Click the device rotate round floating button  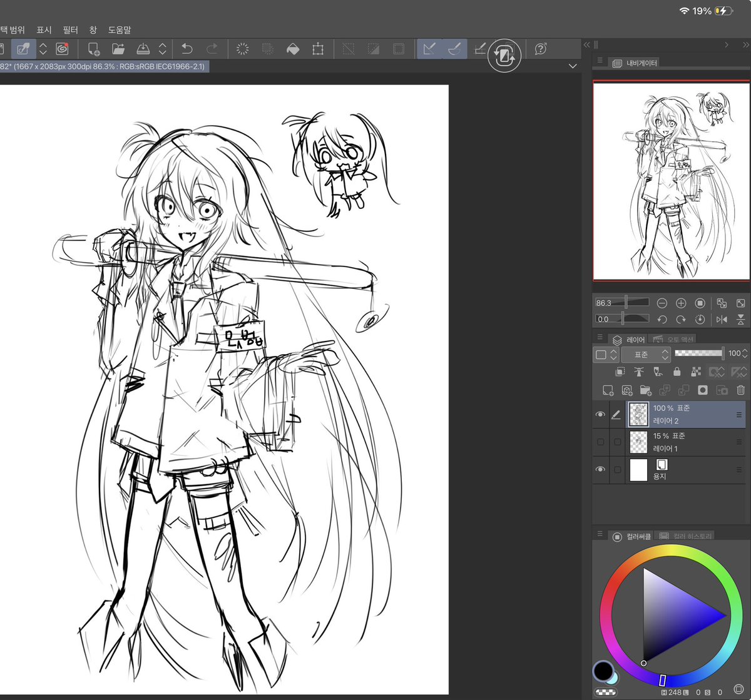pyautogui.click(x=504, y=56)
